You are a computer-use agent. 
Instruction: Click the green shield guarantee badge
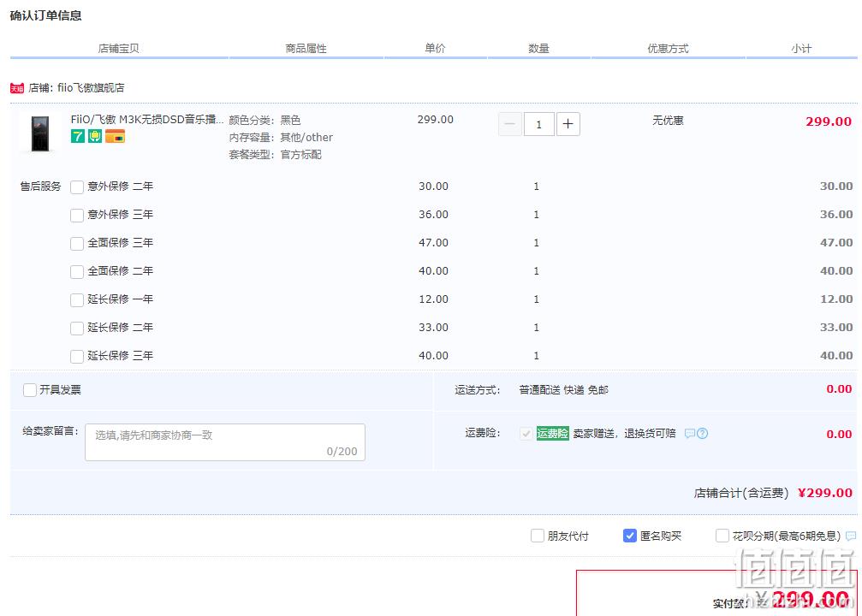(x=95, y=136)
